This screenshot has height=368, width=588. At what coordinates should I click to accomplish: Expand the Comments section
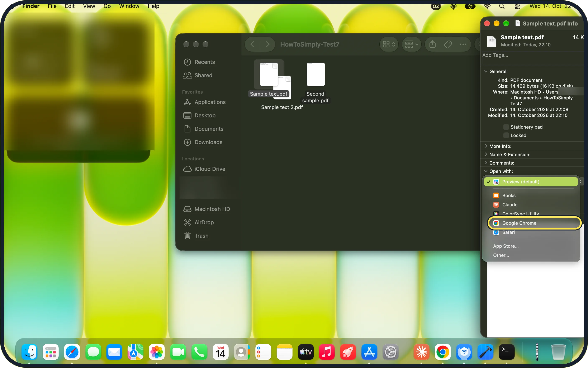pos(486,163)
